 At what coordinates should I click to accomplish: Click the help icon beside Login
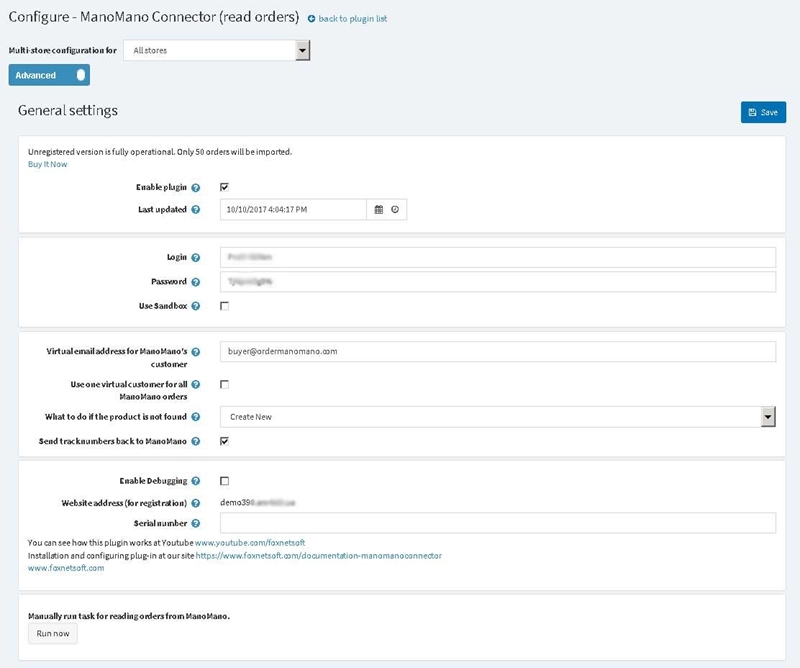[195, 258]
